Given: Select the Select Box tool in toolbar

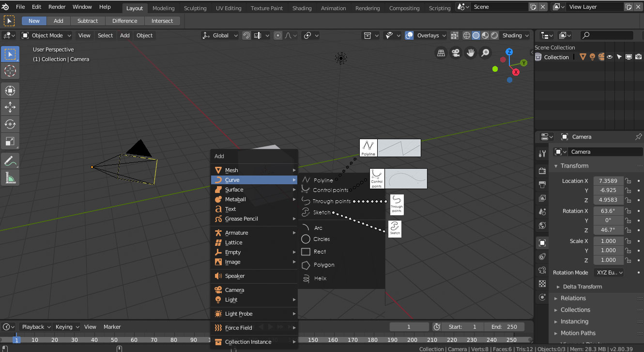Looking at the screenshot, I should click(x=10, y=54).
